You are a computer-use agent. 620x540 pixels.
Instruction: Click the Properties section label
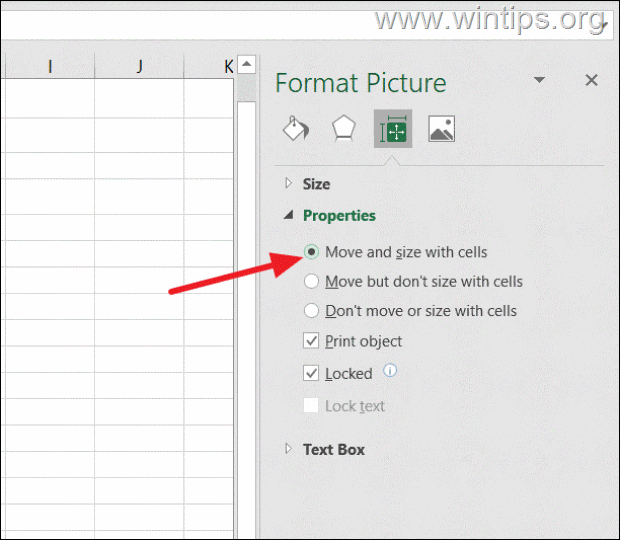(339, 215)
